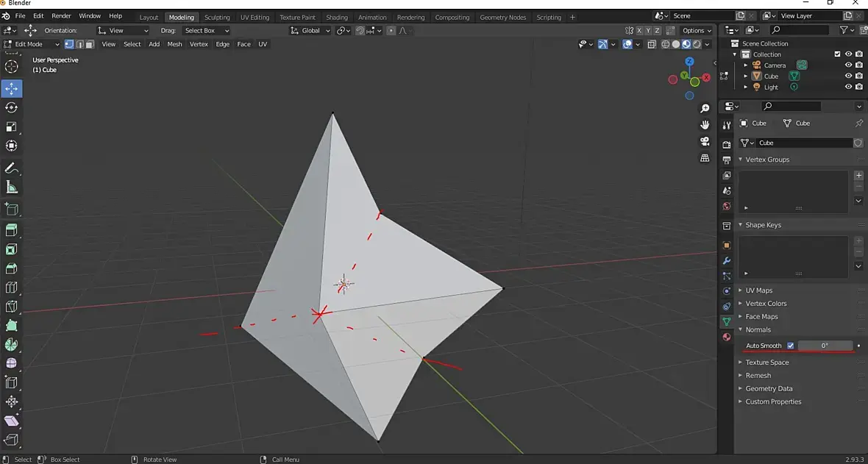Image resolution: width=868 pixels, height=464 pixels.
Task: Expand the UV Maps panel
Action: (758, 290)
